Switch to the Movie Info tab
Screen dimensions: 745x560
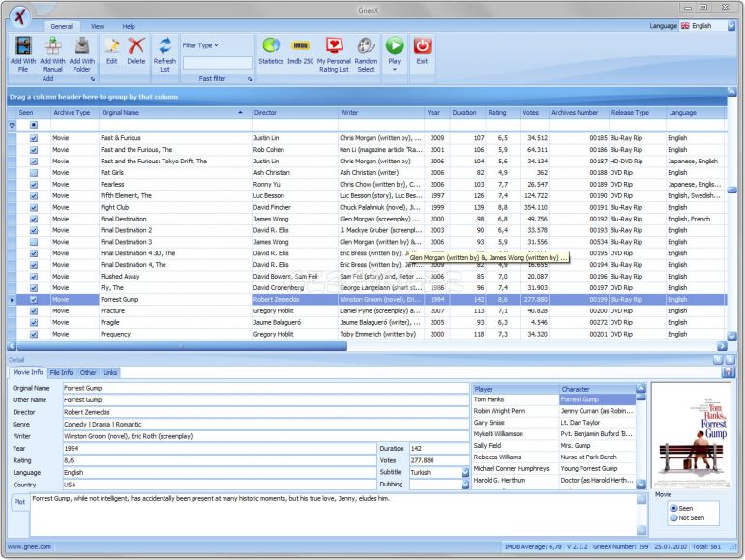[x=27, y=372]
